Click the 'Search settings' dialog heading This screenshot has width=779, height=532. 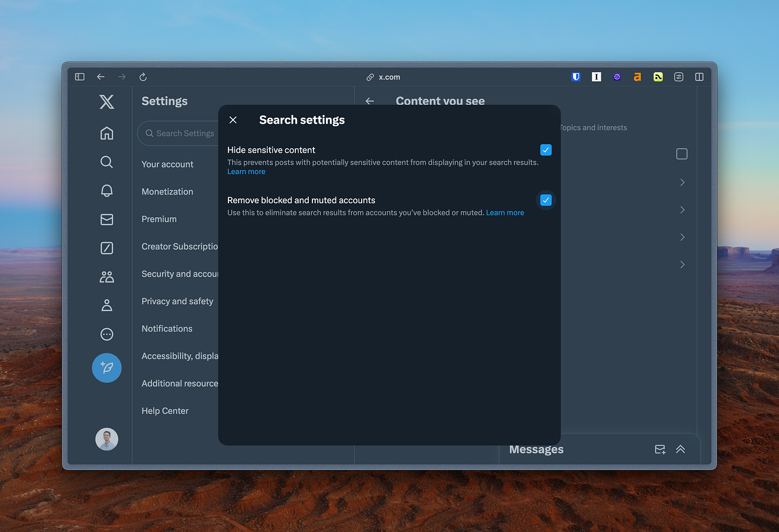point(302,120)
